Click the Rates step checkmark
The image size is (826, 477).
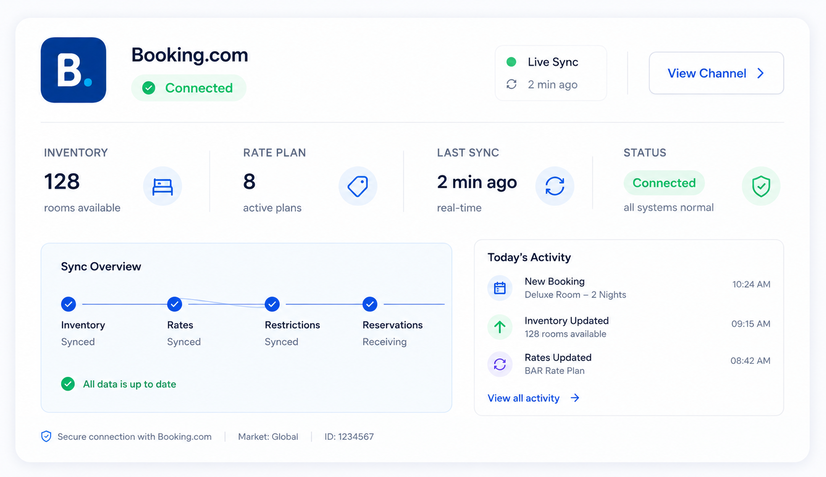pyautogui.click(x=174, y=304)
